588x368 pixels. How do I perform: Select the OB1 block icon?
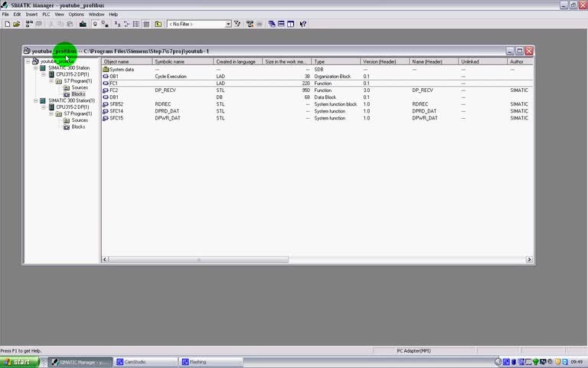tap(106, 76)
